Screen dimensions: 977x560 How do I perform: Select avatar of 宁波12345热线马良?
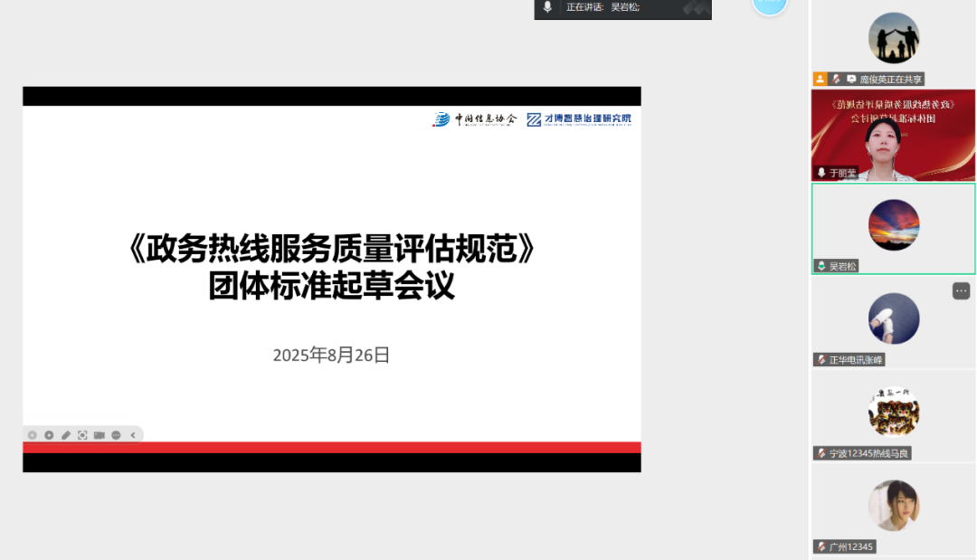pyautogui.click(x=894, y=412)
